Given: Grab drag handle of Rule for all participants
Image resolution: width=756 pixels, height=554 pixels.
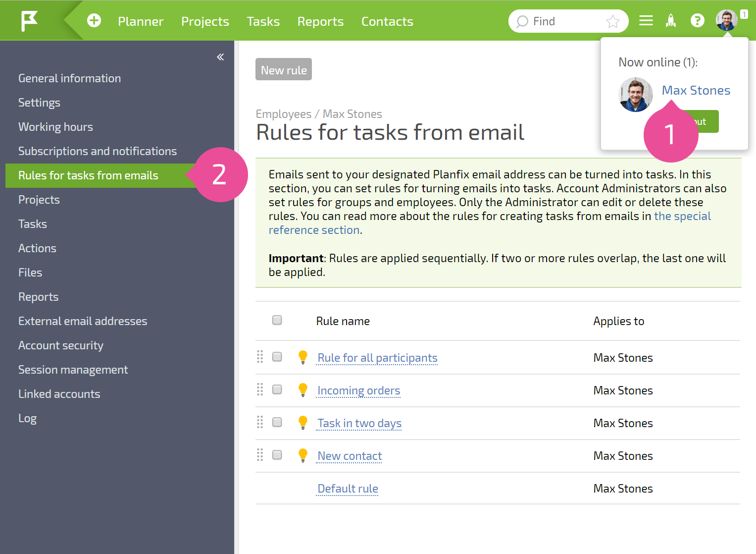Looking at the screenshot, I should pos(260,357).
